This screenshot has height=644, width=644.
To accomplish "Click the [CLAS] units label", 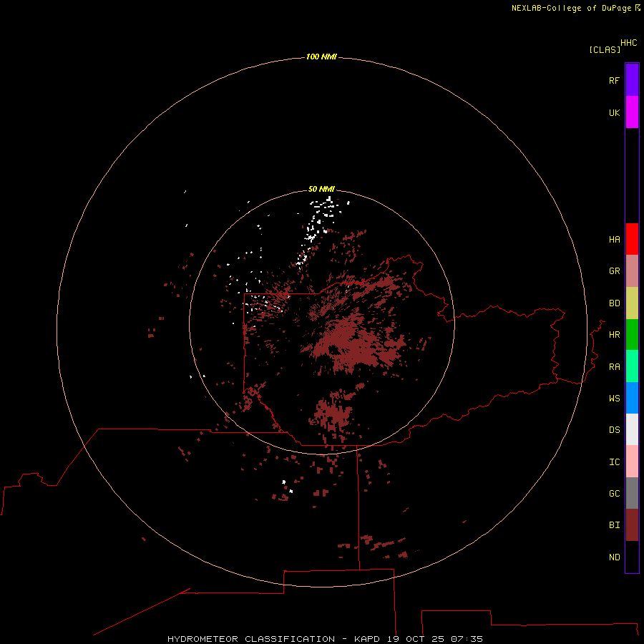I will 605,49.
